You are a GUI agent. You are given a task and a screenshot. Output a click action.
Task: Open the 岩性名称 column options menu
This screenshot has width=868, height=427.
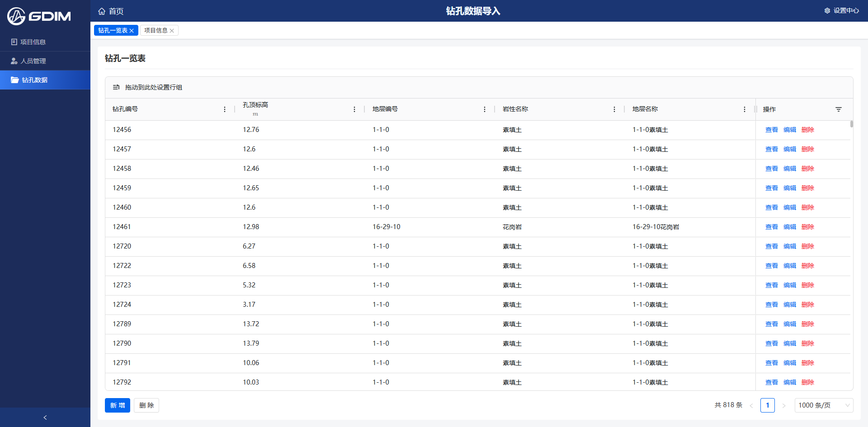point(614,109)
